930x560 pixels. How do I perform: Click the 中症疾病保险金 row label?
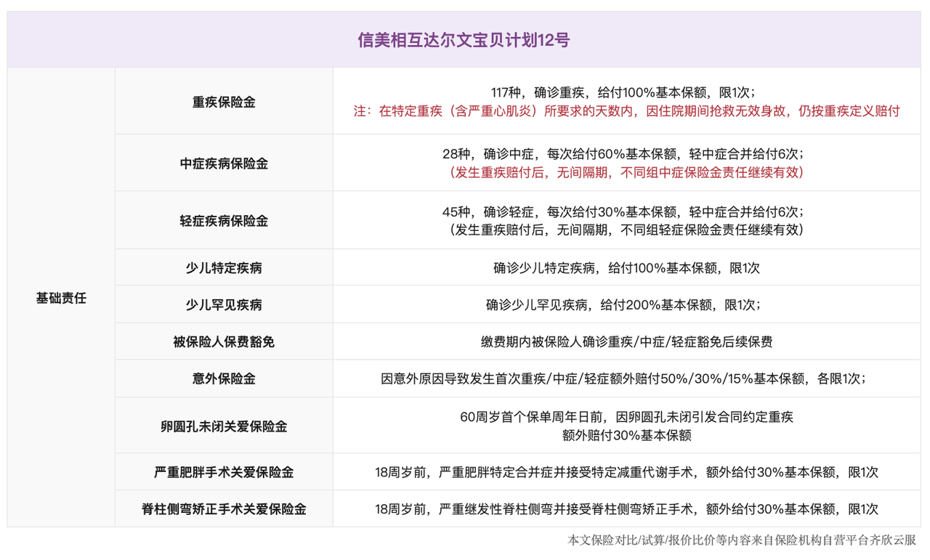(224, 163)
